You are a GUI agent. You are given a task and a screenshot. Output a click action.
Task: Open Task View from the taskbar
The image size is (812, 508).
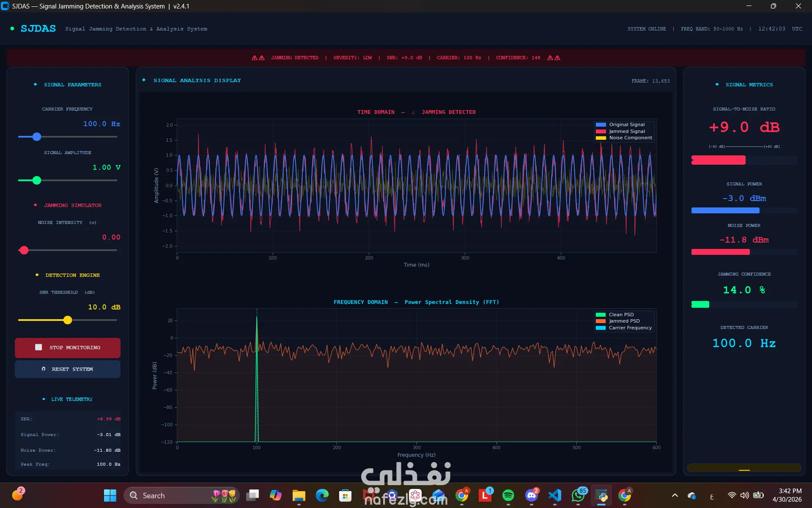pyautogui.click(x=252, y=495)
